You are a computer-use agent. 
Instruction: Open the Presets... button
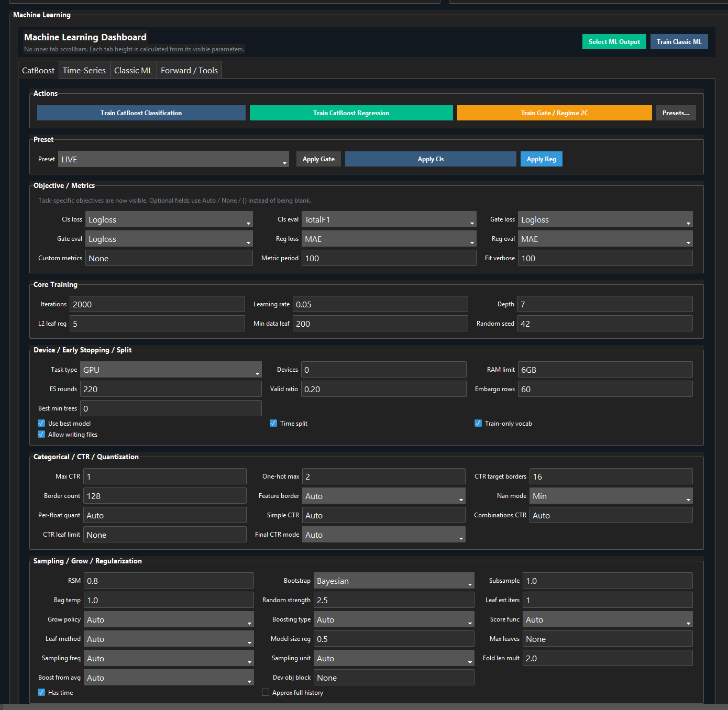[676, 113]
